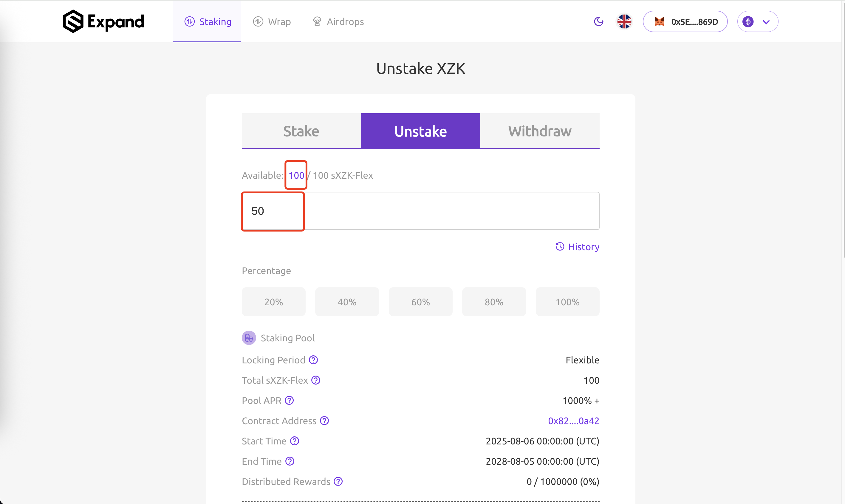Open contract address 0x82....0a42 link
The image size is (845, 504).
point(573,421)
